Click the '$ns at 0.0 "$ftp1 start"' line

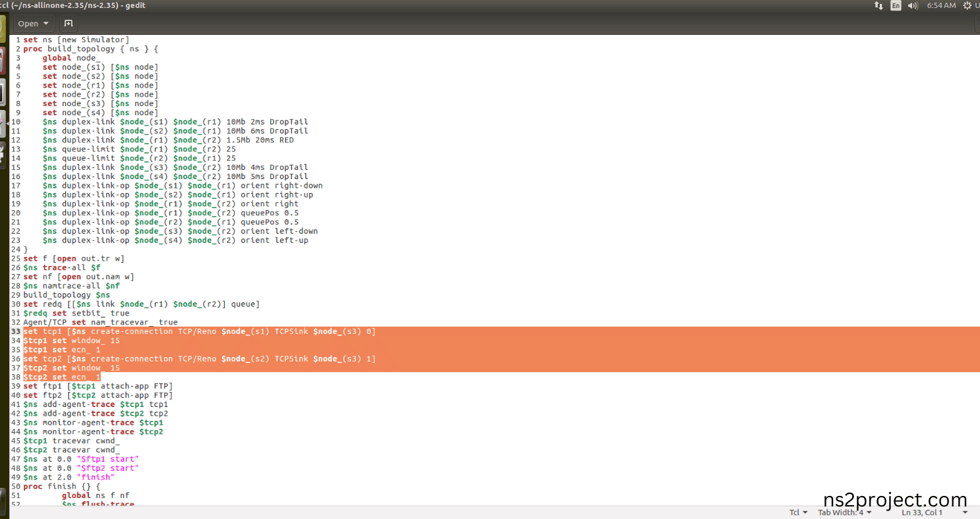81,459
